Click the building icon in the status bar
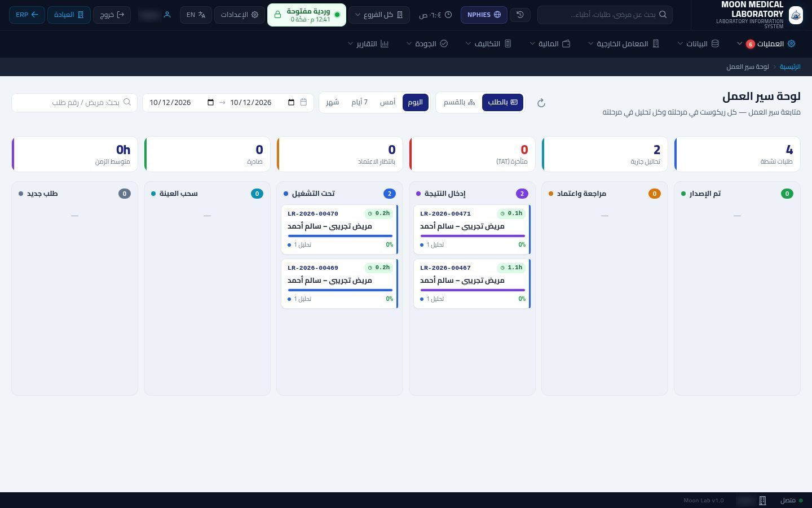 click(762, 501)
